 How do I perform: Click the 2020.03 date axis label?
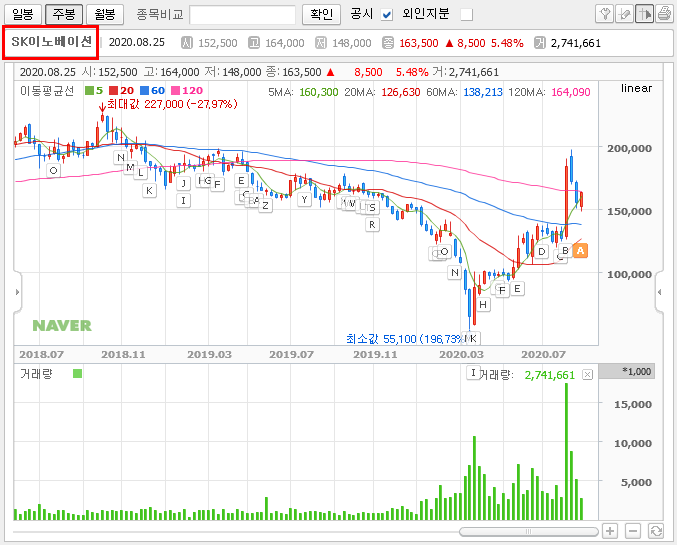pos(461,355)
